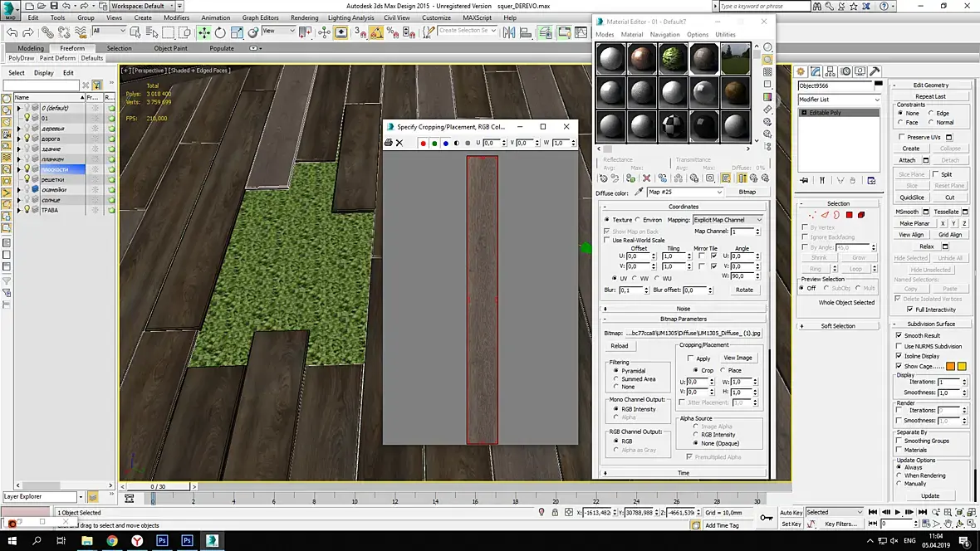Screen dimensions: 980x551
Task: Check Use Real-World Scale option
Action: (x=607, y=240)
